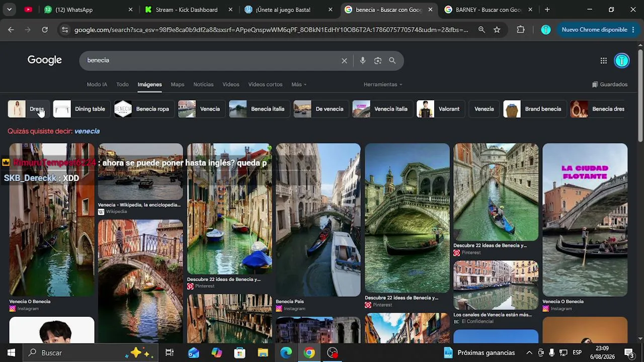Viewport: 644px width, 362px height.
Task: Open the La Ciudad Flotante image result
Action: coord(585,220)
